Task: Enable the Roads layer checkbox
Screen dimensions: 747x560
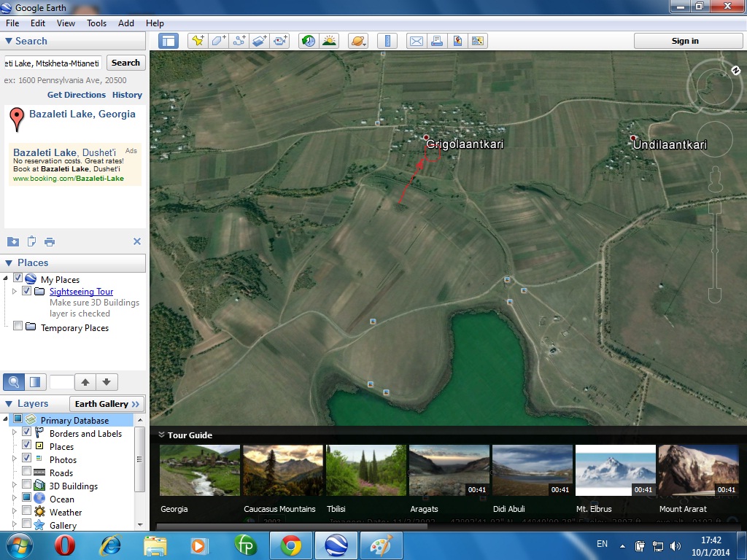Action: coord(27,472)
